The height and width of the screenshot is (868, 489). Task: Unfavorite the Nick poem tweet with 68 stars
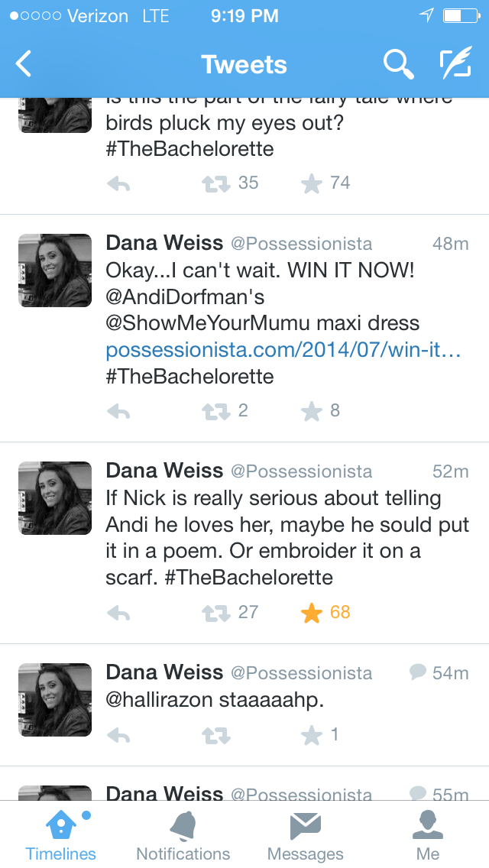pyautogui.click(x=311, y=613)
